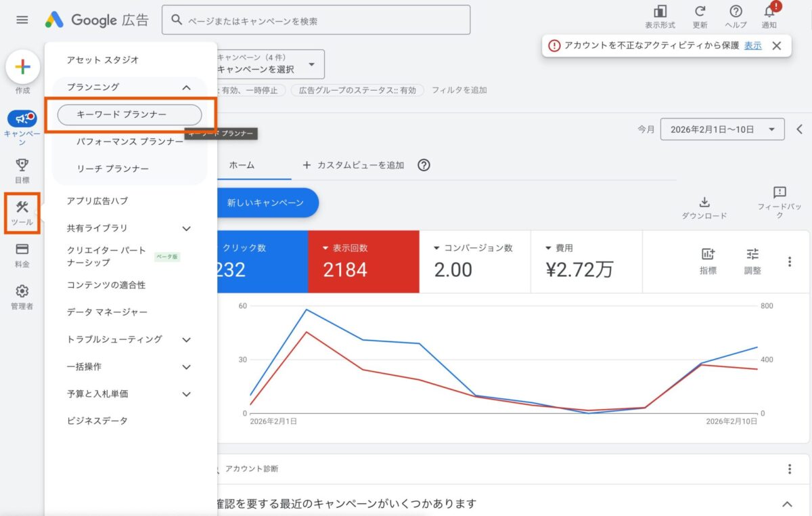812x516 pixels.
Task: Open the Tools wrench icon
Action: click(22, 207)
